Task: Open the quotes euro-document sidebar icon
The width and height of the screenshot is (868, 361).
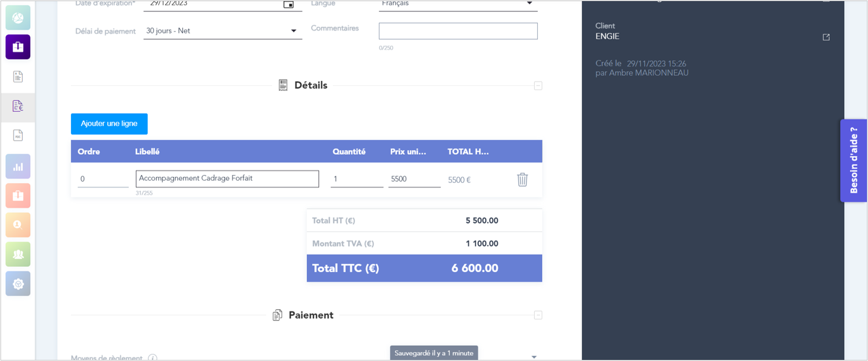Action: click(18, 106)
